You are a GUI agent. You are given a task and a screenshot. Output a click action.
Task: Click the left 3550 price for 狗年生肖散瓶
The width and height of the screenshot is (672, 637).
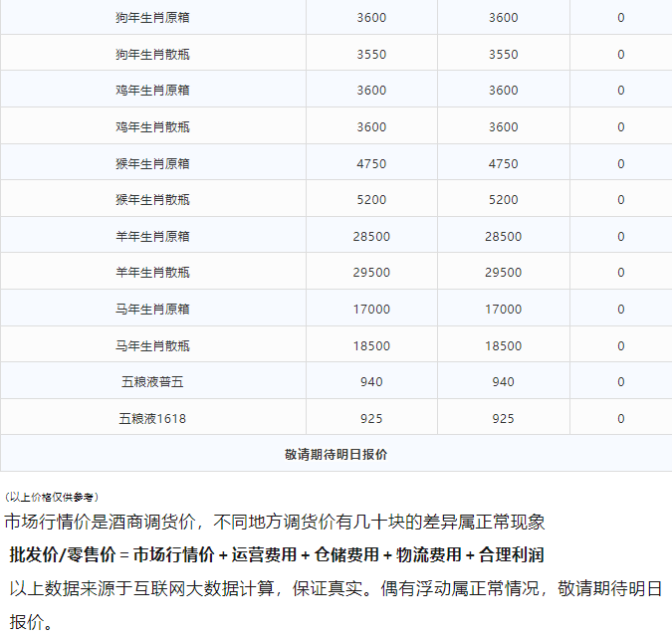(371, 55)
